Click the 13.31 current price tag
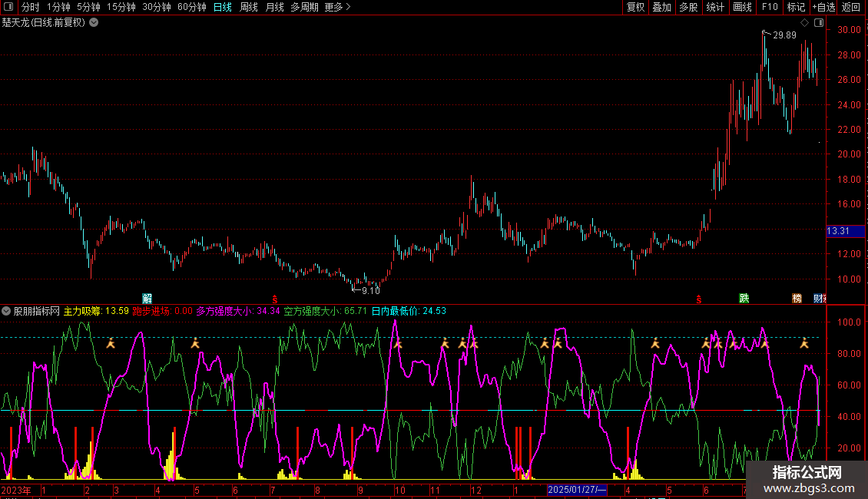The height and width of the screenshot is (499, 868). tap(837, 231)
